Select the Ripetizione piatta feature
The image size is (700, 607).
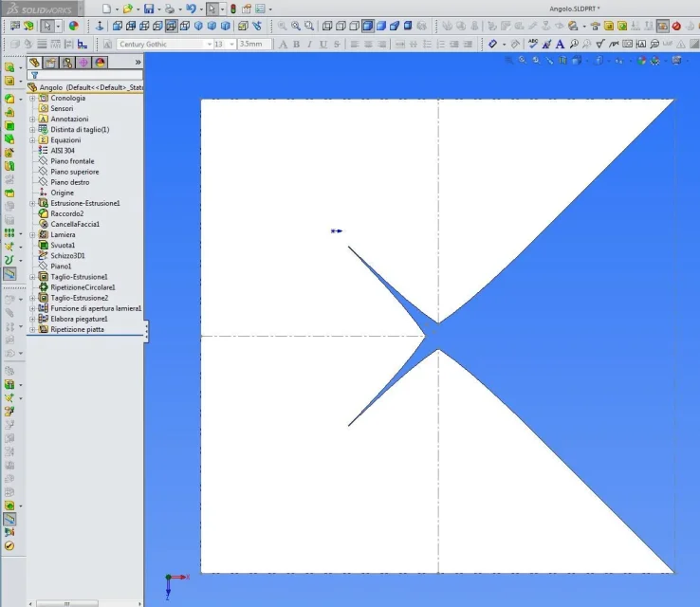[77, 329]
